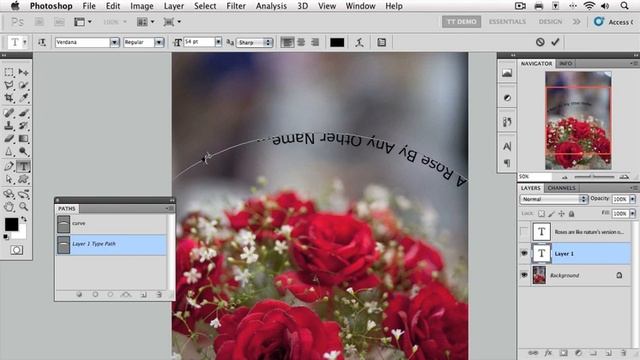Select the Zoom tool in toolbox
This screenshot has height=360, width=640.
(24, 207)
